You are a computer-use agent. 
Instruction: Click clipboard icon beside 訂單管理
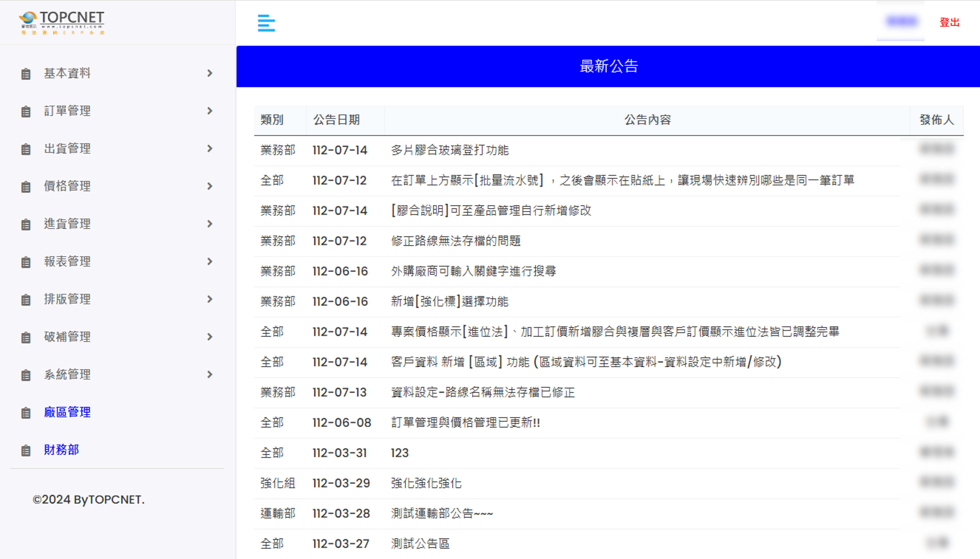26,111
